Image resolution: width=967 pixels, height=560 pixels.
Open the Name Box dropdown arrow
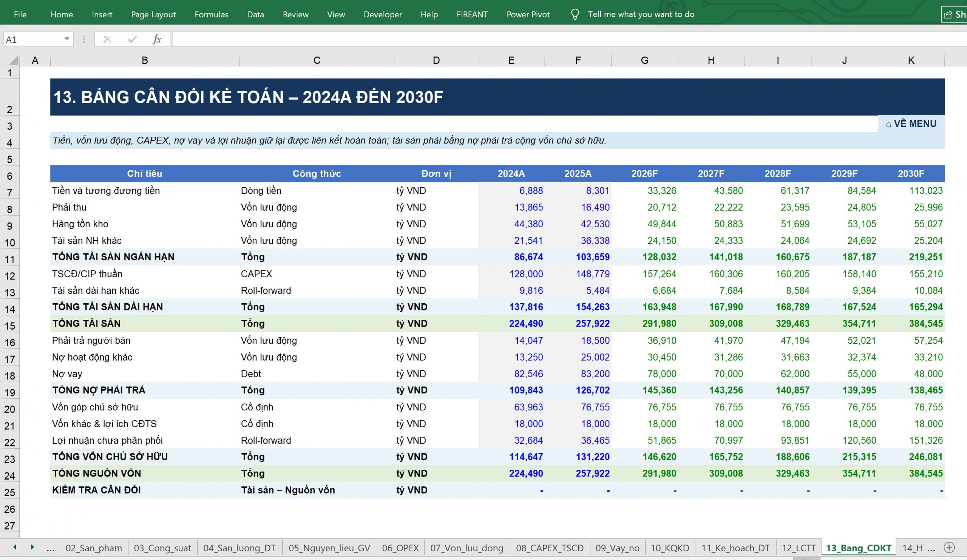coord(67,39)
